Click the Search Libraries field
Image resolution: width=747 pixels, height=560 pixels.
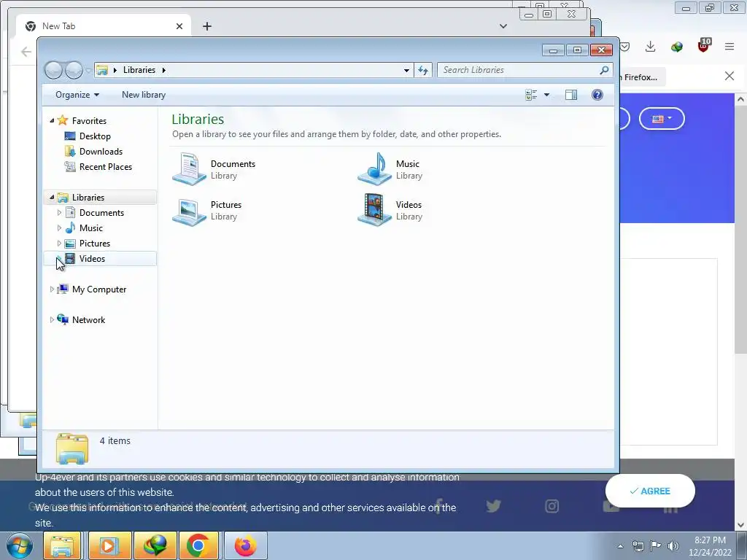click(x=524, y=70)
